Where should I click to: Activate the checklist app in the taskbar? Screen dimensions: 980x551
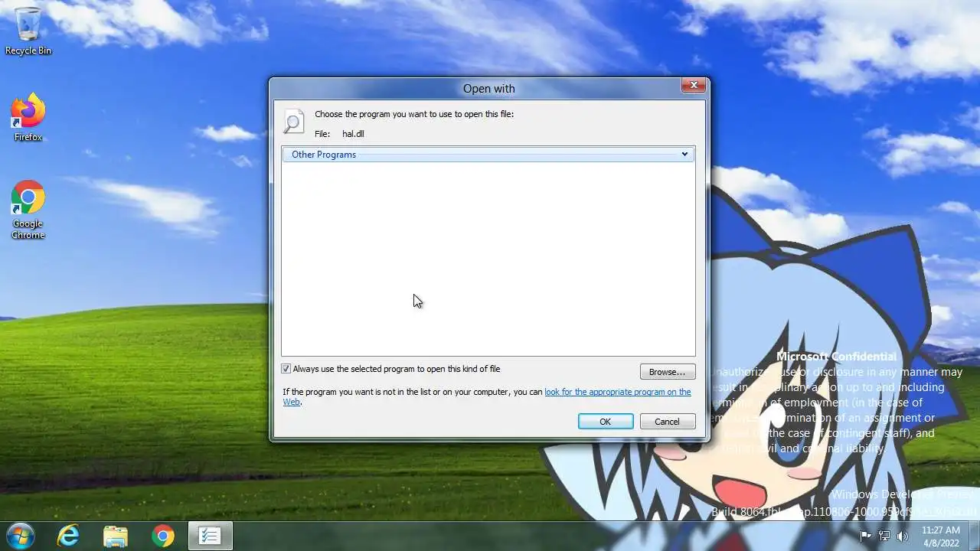[210, 536]
